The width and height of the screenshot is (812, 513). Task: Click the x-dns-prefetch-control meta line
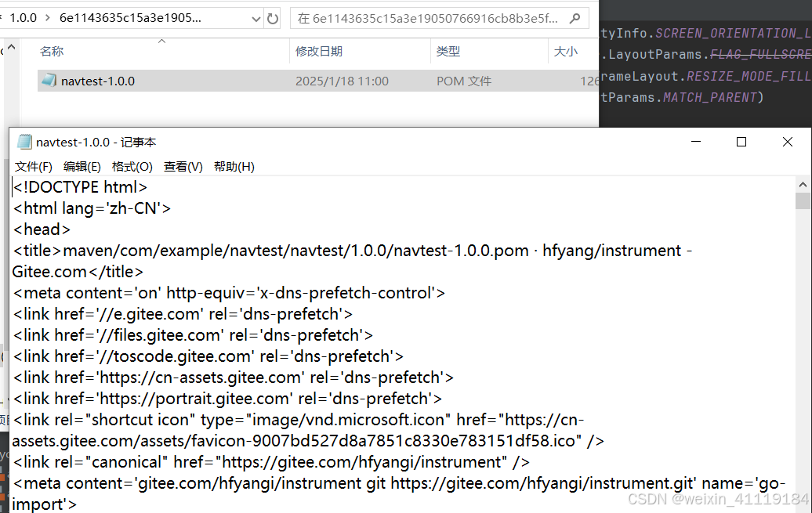[229, 293]
